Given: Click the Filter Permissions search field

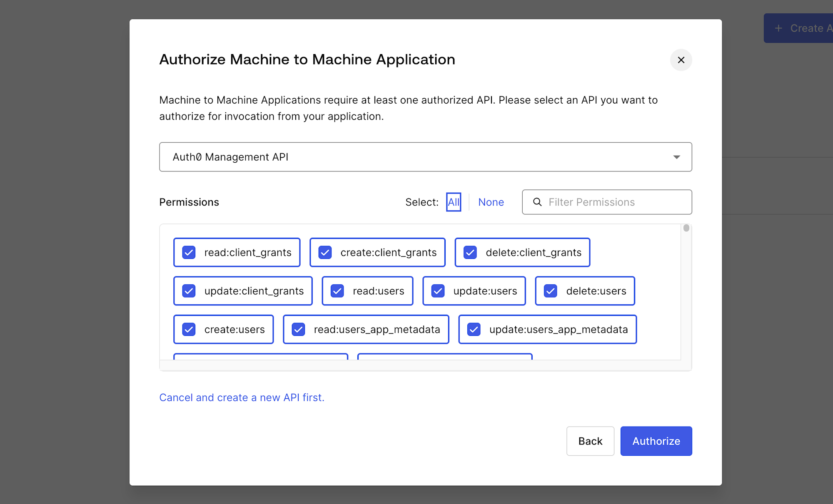Looking at the screenshot, I should pos(607,202).
